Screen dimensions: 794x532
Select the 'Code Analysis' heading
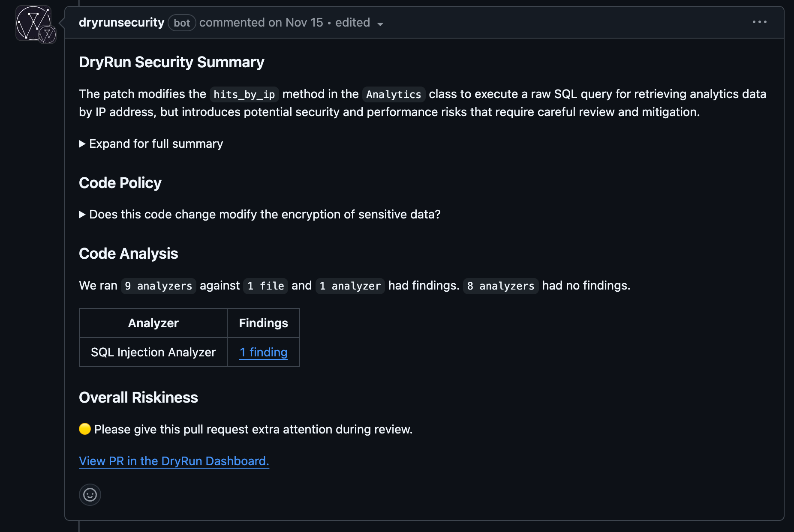coord(128,254)
